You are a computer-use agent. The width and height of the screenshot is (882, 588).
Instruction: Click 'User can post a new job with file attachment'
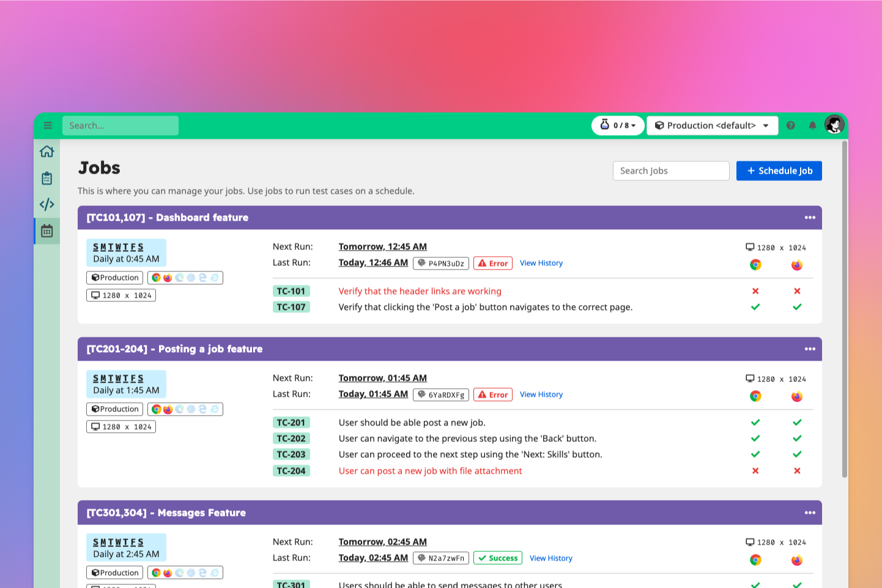[430, 471]
